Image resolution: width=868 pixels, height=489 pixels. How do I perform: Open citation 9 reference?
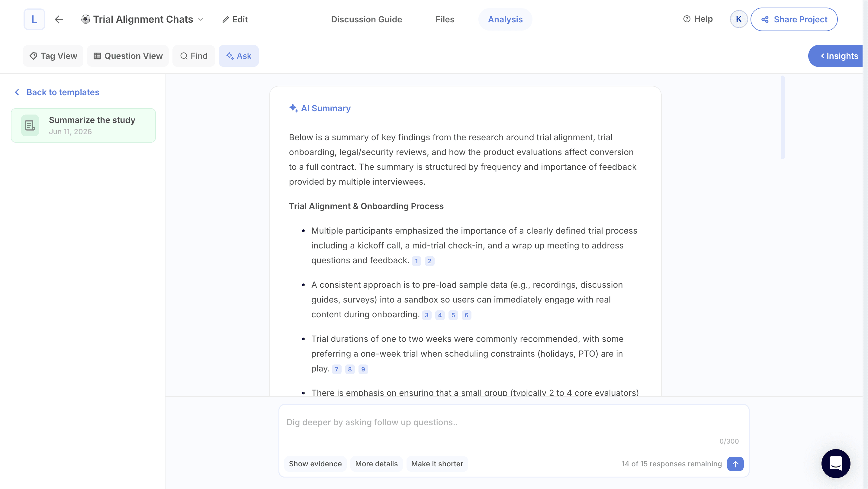tap(363, 369)
